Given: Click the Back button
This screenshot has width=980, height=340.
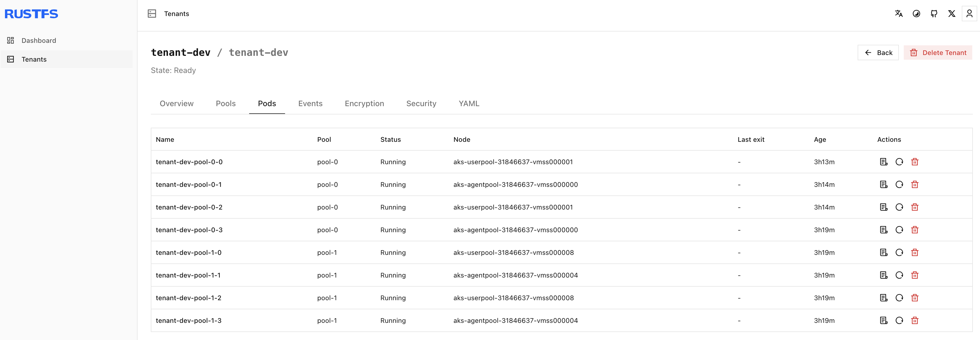Looking at the screenshot, I should 878,53.
